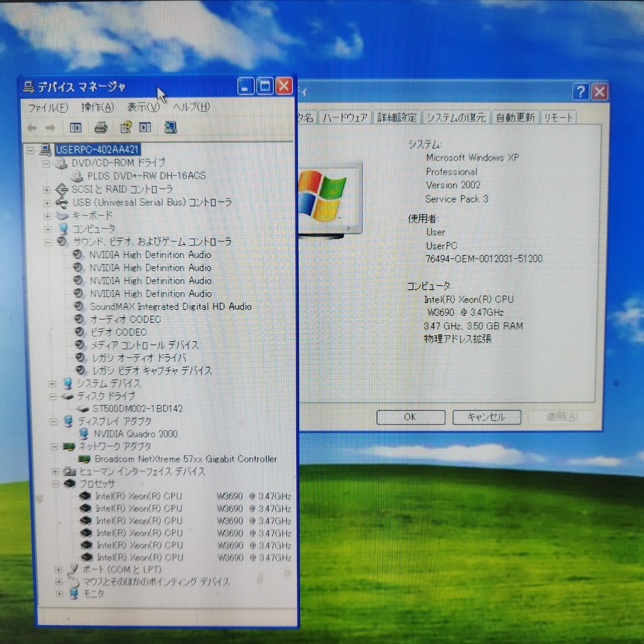Click the speaker icon beside サウンド、ビデオ category

pyautogui.click(x=63, y=241)
